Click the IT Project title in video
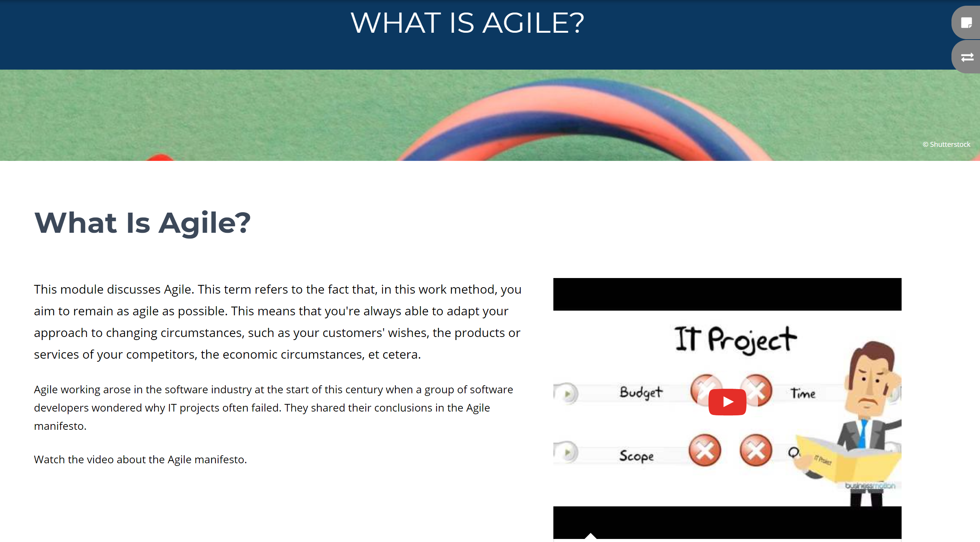The width and height of the screenshot is (980, 542). tap(735, 340)
